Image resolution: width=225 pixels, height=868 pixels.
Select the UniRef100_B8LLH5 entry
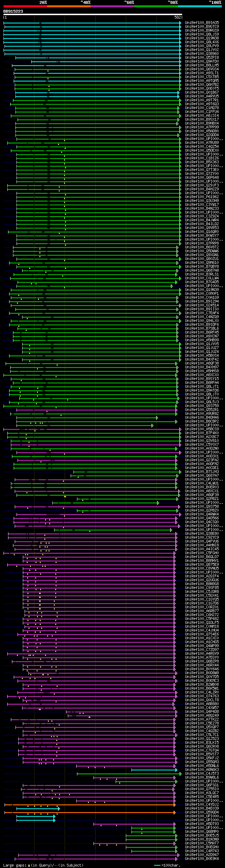202,65
